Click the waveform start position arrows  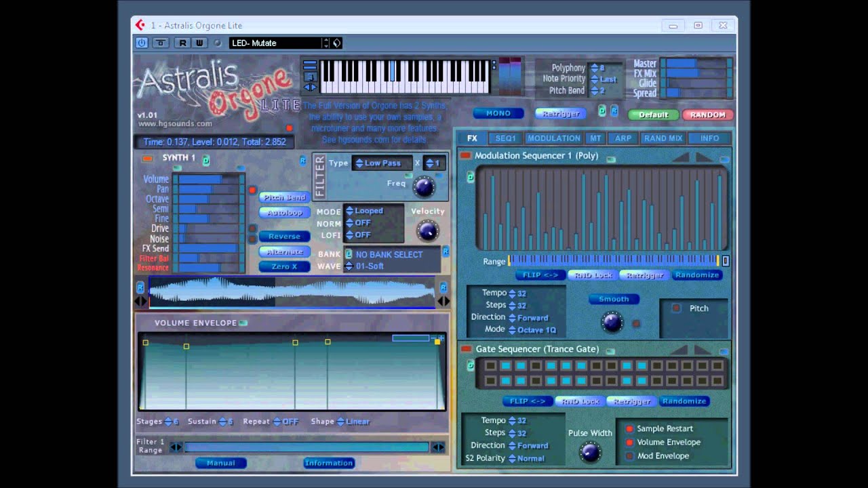pos(141,301)
